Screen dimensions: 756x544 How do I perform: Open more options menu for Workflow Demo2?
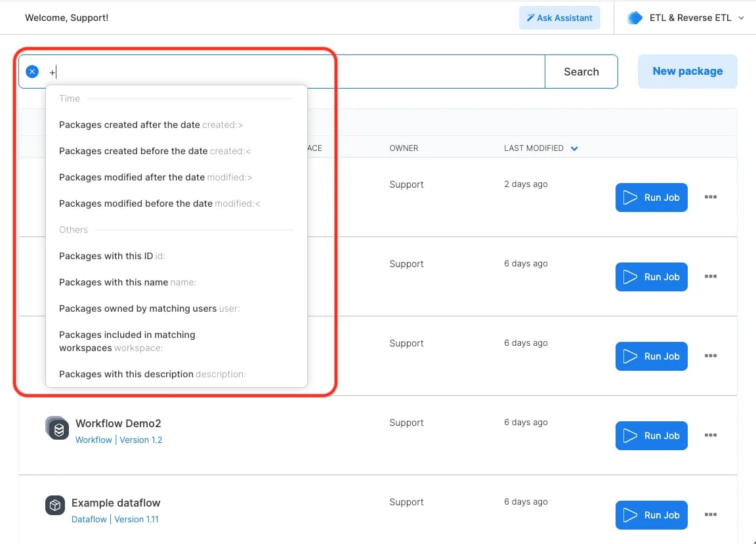click(x=710, y=435)
